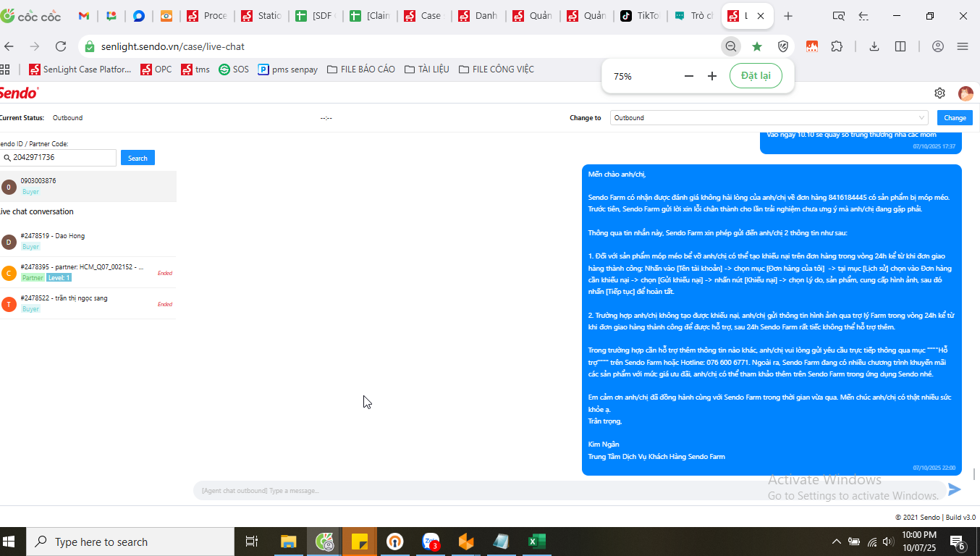This screenshot has width=980, height=556.
Task: Open SenLight Case Platform bookmark
Action: [x=80, y=69]
